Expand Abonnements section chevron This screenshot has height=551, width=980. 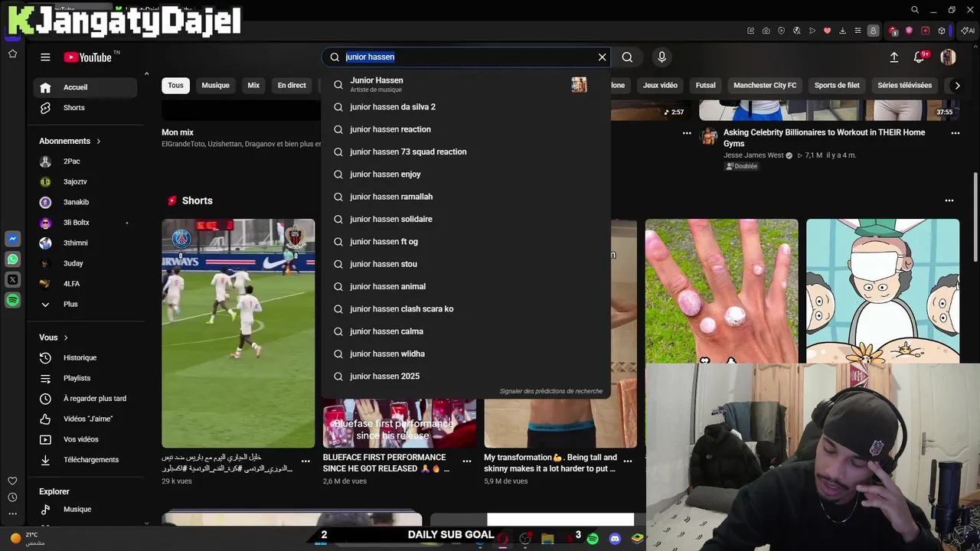[x=99, y=141]
